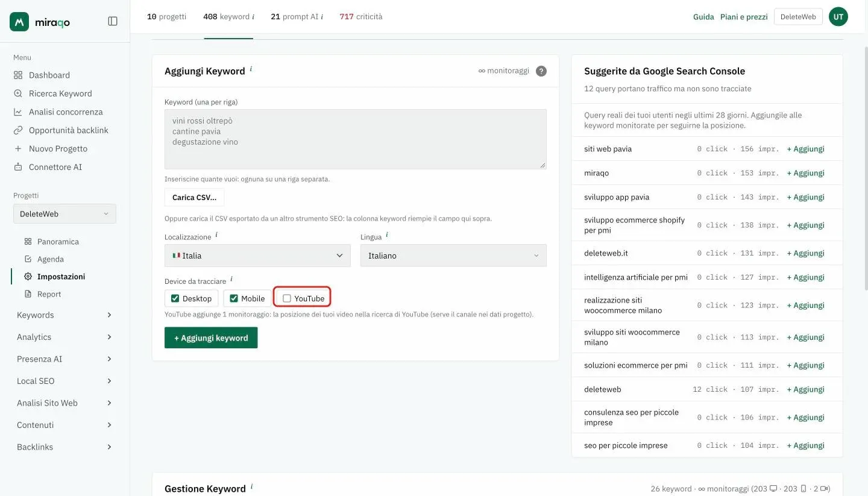Screen dimensions: 868x496
Task: Click the Impostazioni gear icon
Action: point(28,277)
